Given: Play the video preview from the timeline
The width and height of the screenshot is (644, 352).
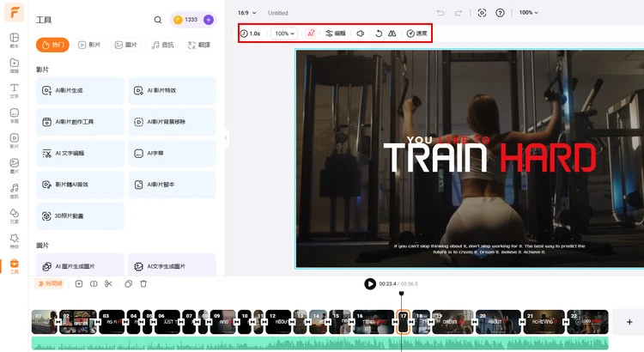Looking at the screenshot, I should coord(370,284).
